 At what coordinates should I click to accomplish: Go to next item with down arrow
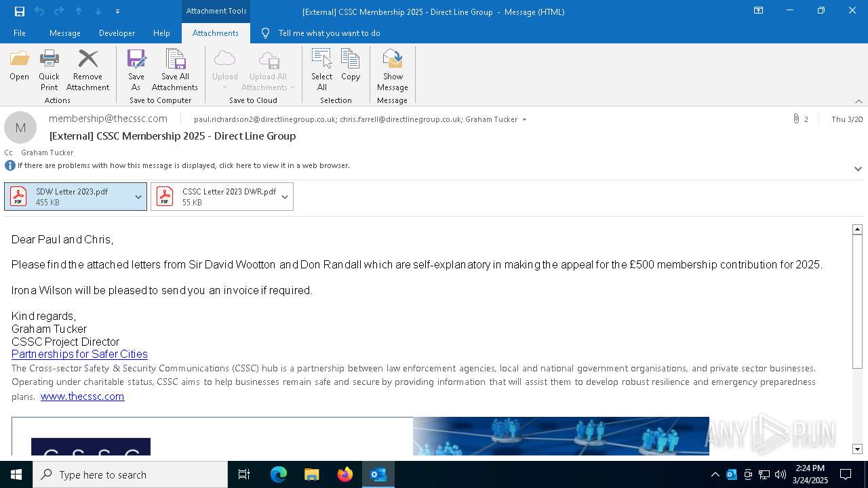pos(98,12)
